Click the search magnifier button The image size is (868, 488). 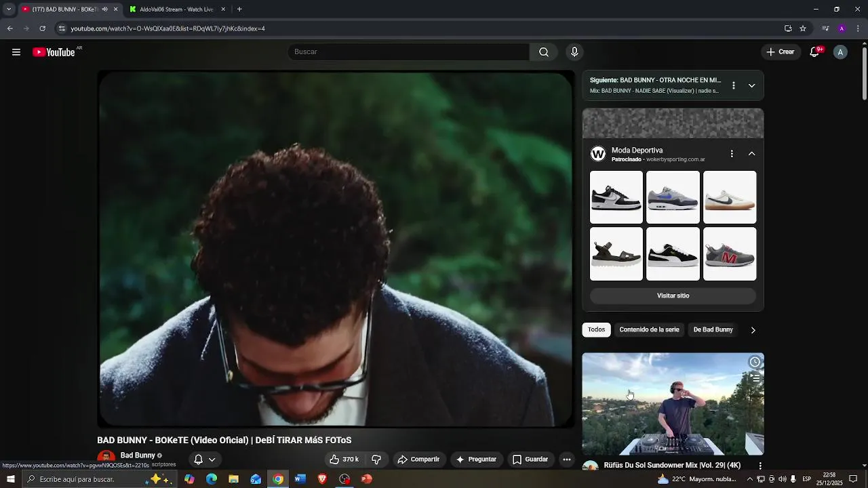click(x=544, y=52)
